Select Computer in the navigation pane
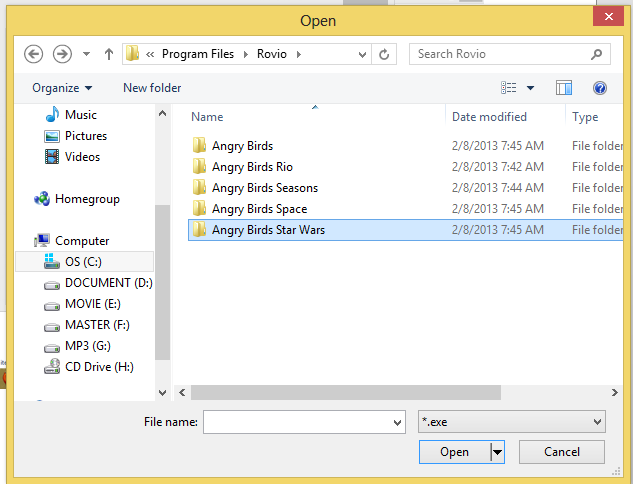 point(71,241)
